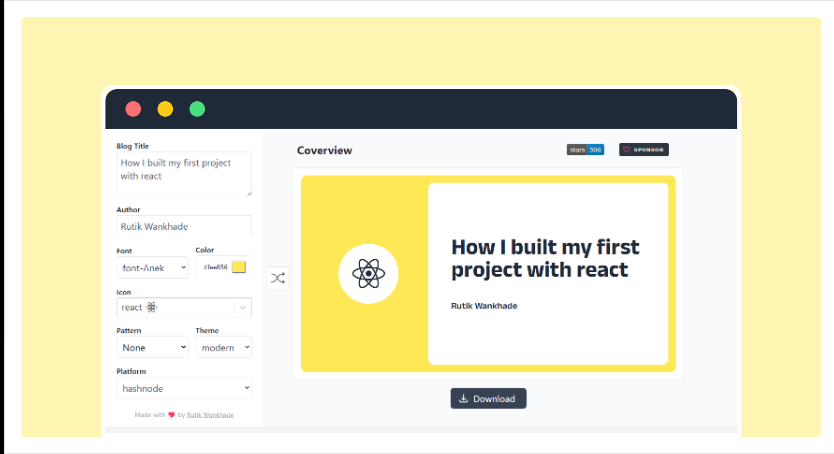Click the GitHub stars badge
Image resolution: width=834 pixels, height=454 pixels.
(585, 150)
